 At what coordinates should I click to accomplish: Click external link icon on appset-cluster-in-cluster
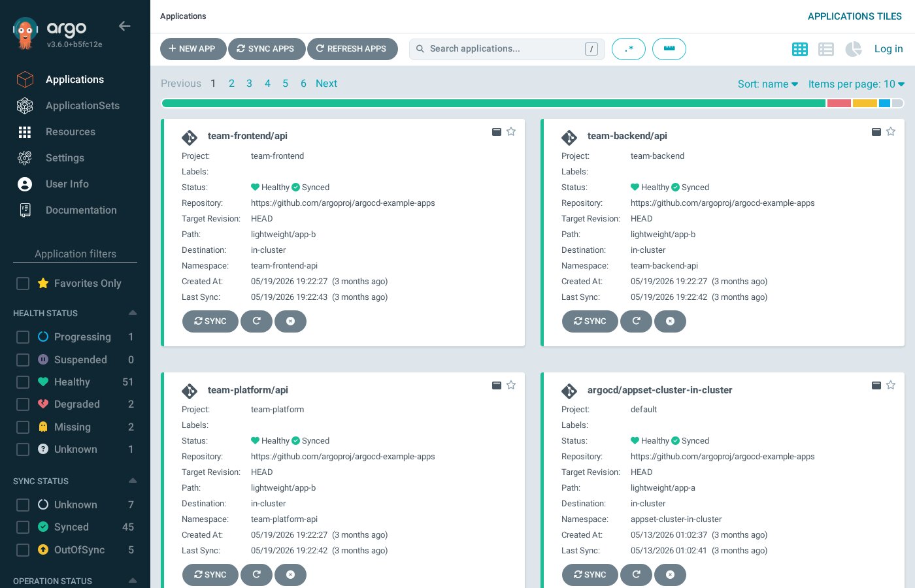(x=876, y=385)
